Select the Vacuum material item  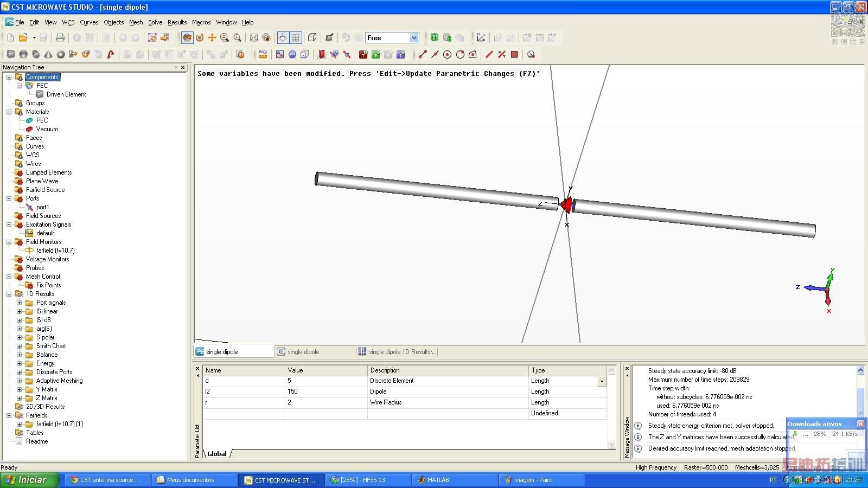pos(47,129)
